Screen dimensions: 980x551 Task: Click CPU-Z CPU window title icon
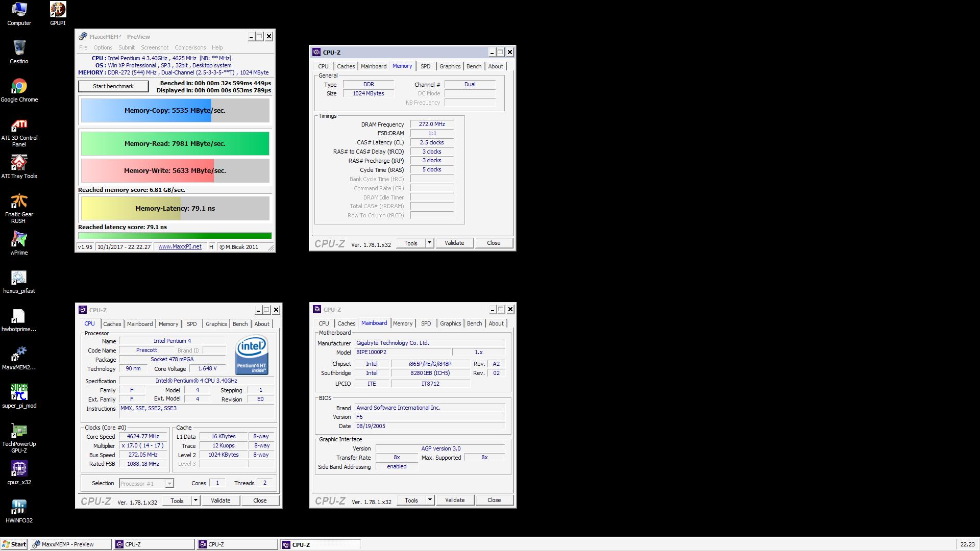[83, 310]
